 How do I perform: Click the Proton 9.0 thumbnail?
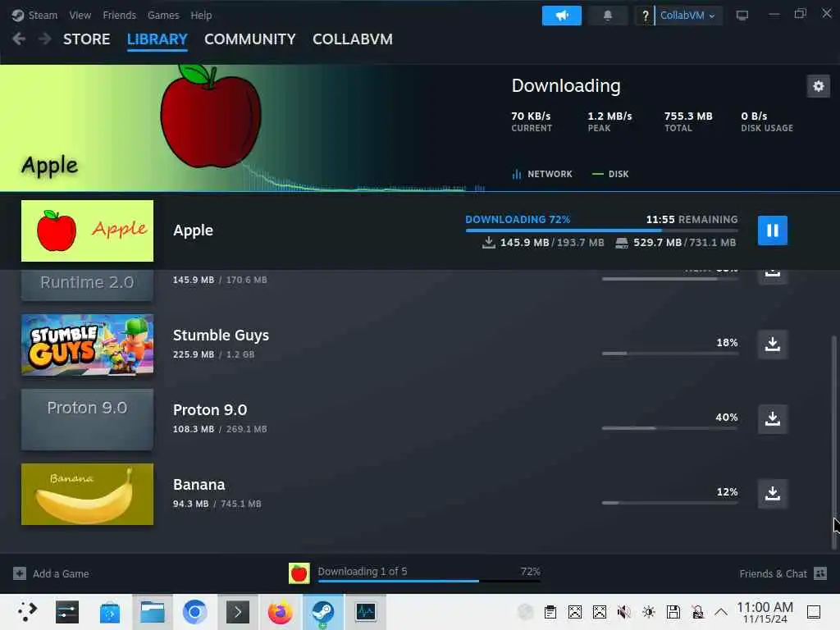tap(87, 419)
